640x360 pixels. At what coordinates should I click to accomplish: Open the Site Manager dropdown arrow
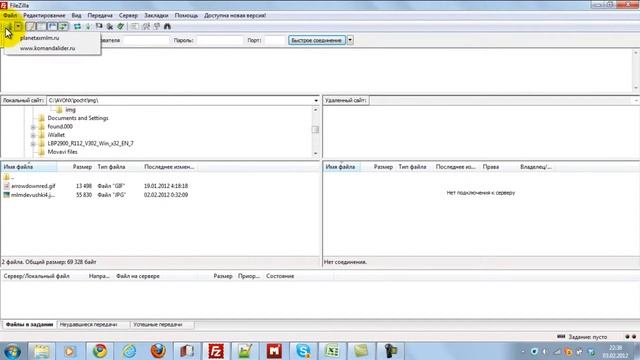(x=18, y=27)
